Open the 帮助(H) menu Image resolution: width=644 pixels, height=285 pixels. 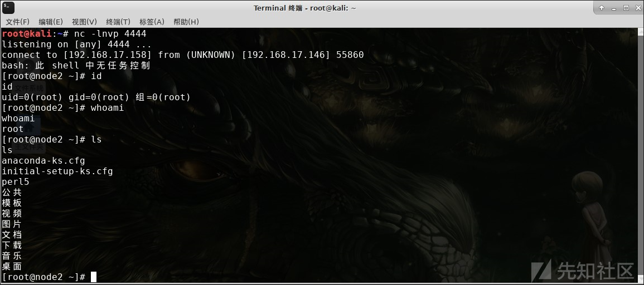coord(186,22)
